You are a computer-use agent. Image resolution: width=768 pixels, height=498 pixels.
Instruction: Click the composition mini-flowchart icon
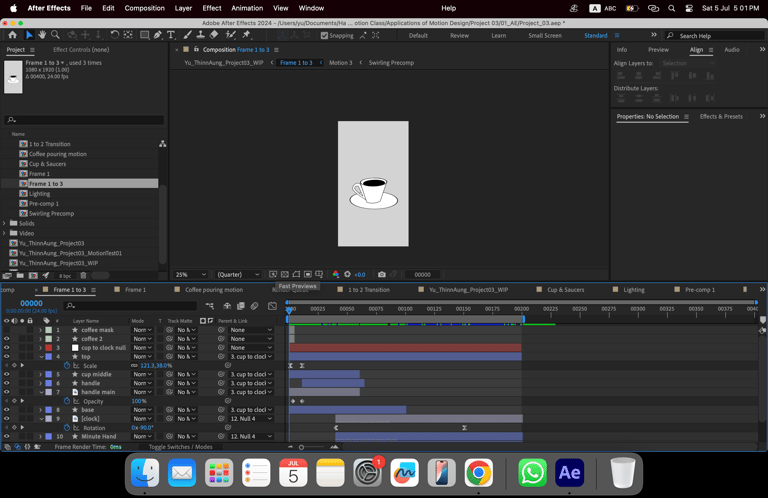[209, 306]
